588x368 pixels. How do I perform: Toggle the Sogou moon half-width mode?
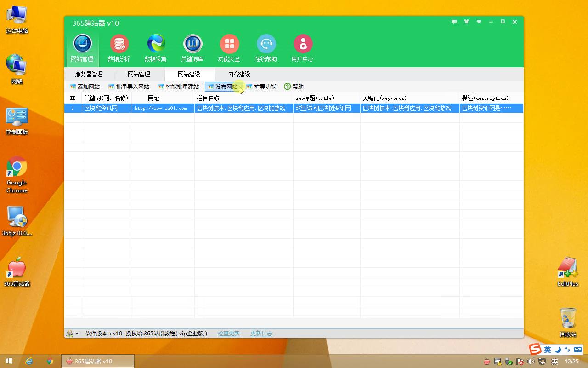(558, 350)
